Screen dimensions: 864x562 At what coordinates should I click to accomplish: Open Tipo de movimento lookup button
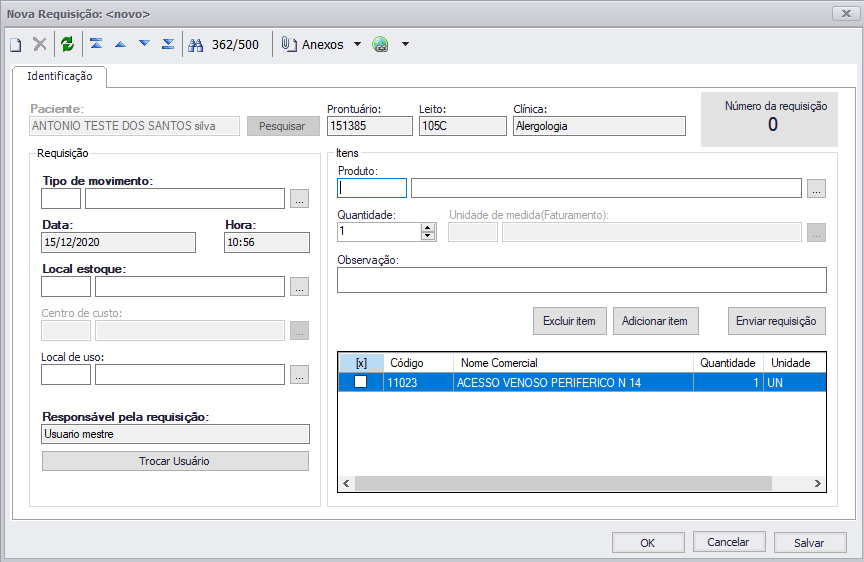(x=299, y=199)
